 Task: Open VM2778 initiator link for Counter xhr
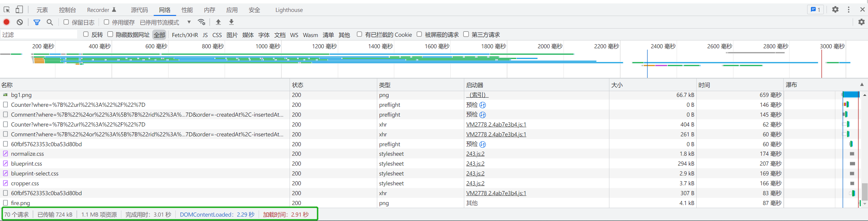coord(496,124)
